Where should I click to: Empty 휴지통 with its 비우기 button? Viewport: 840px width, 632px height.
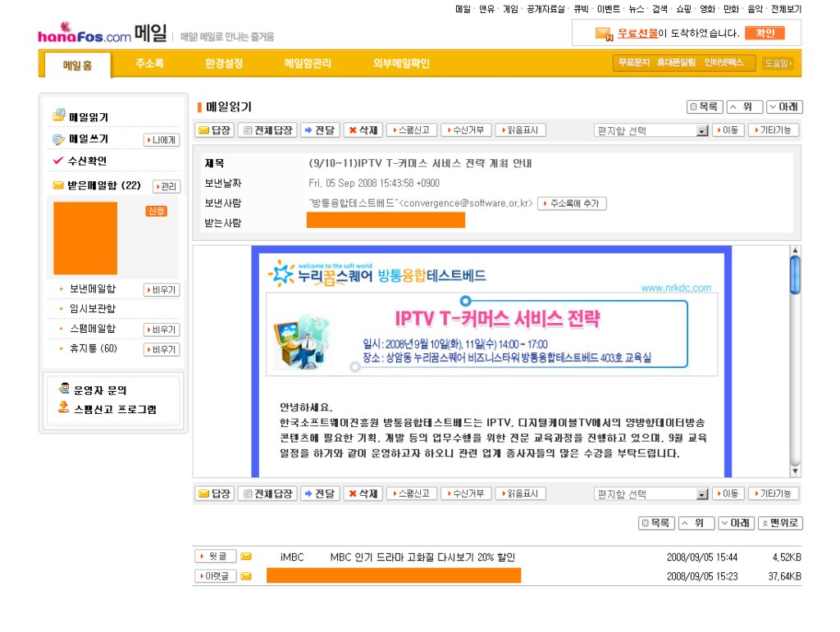(x=162, y=349)
